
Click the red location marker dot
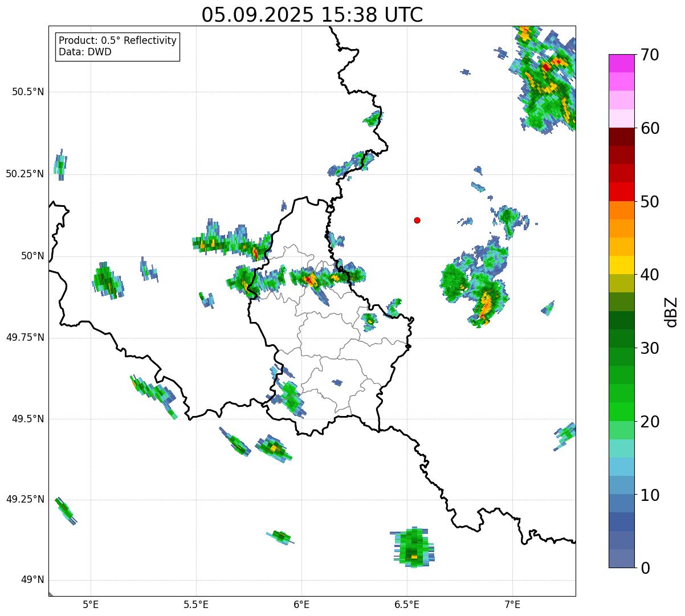417,220
